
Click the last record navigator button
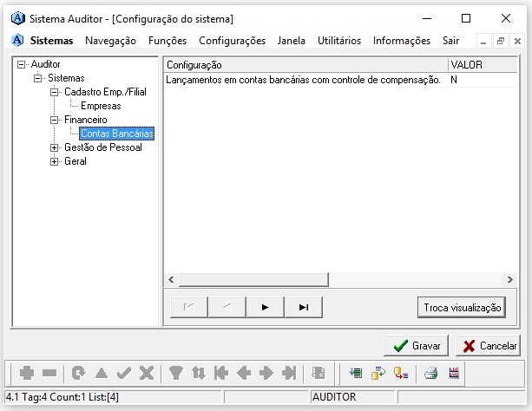click(x=304, y=307)
